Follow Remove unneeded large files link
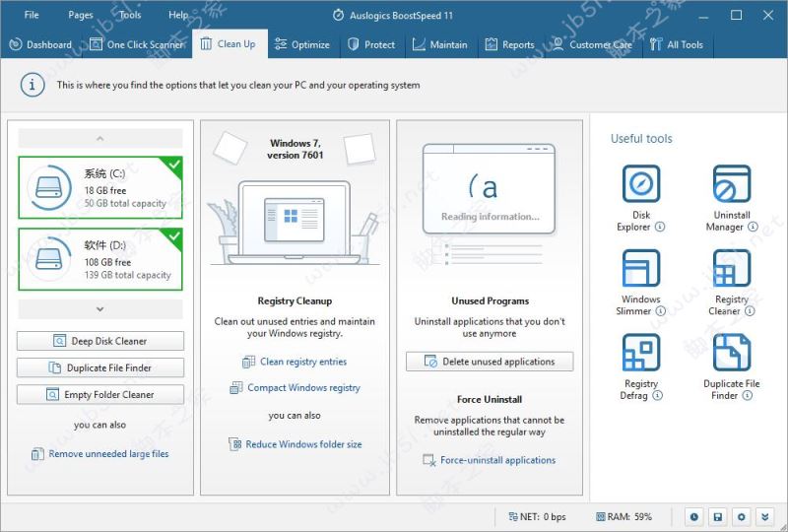This screenshot has height=532, width=788. 100,454
